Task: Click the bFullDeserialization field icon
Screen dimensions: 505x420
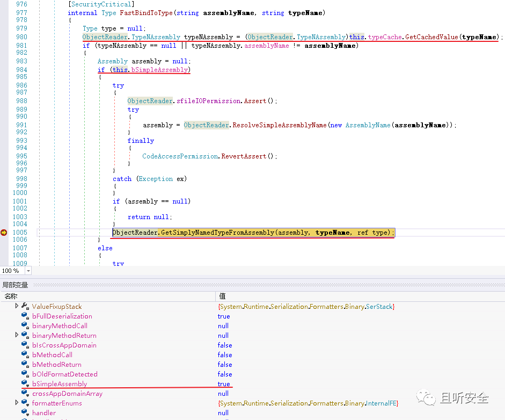Action: 25,316
